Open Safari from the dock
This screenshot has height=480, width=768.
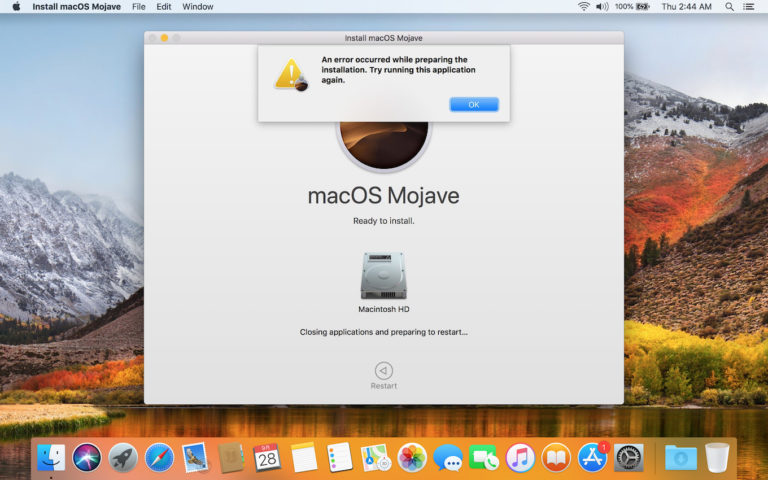pos(159,458)
